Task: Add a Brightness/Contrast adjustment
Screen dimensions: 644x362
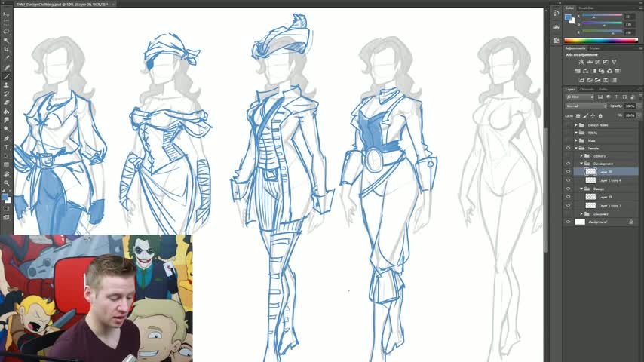Action: 581,62
